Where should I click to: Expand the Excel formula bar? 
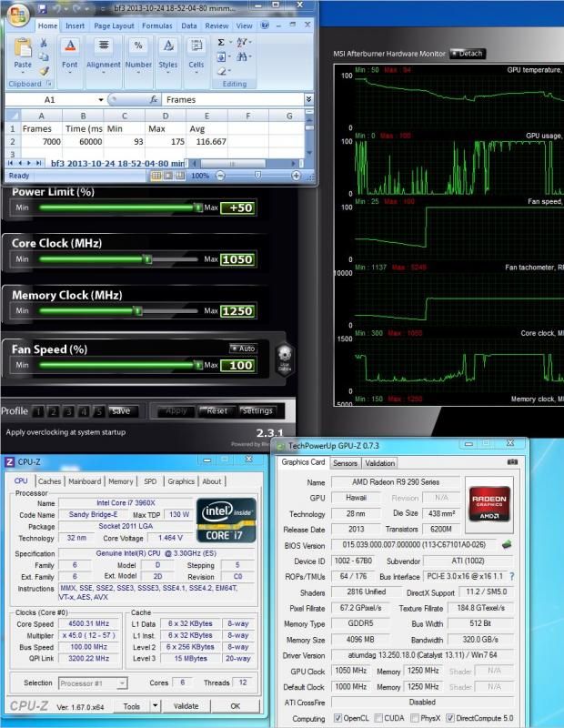tap(308, 99)
